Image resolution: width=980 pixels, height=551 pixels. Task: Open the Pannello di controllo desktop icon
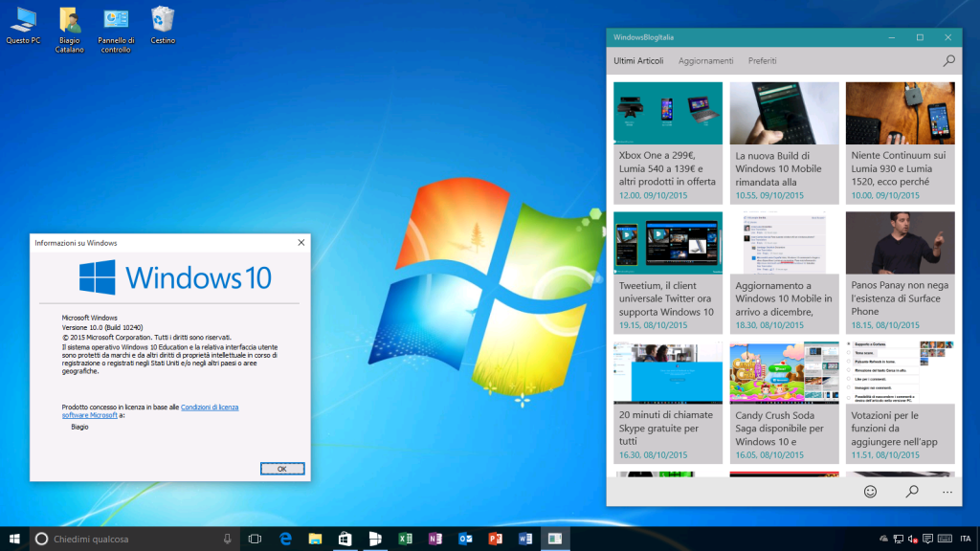(116, 30)
